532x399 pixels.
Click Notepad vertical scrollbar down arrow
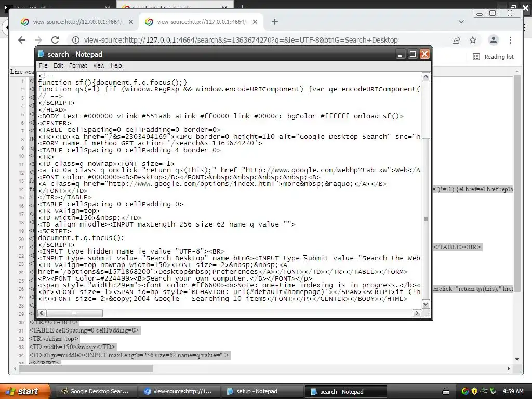coord(426,304)
